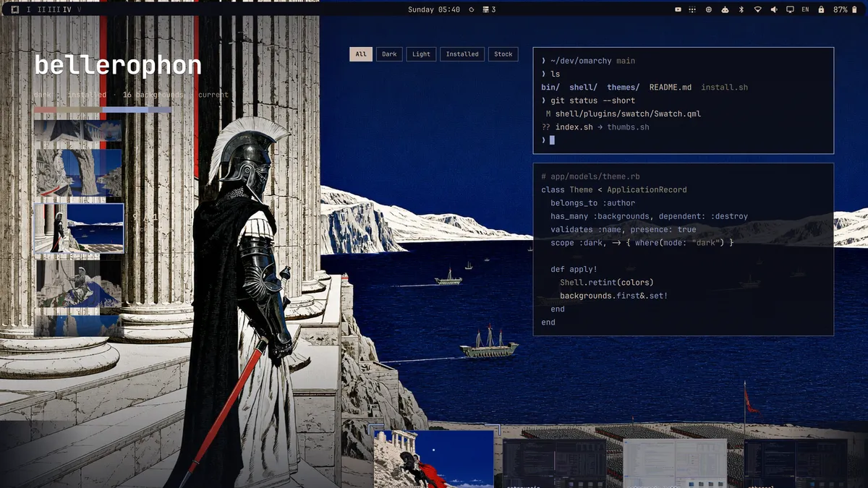Switch to dimmed workspace V

(79, 9)
